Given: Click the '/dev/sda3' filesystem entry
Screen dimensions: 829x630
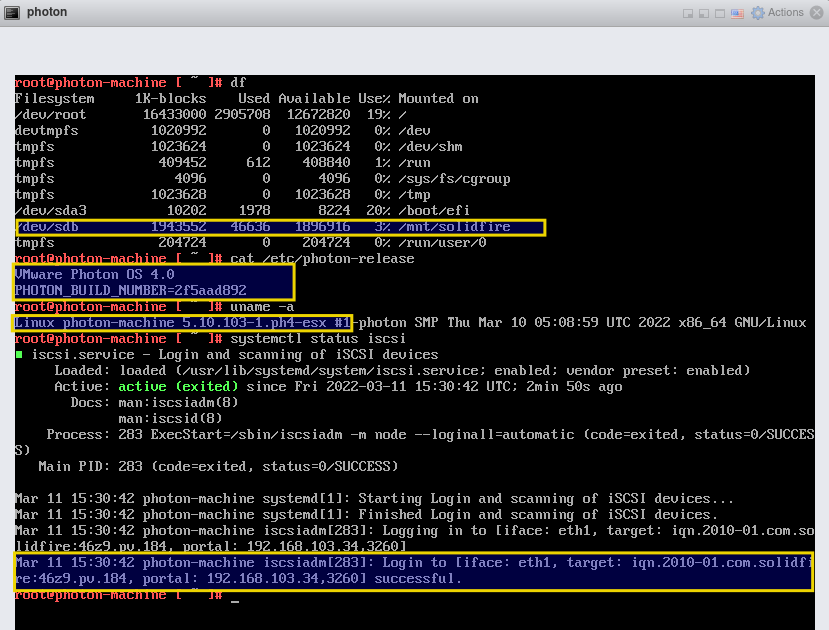Looking at the screenshot, I should pyautogui.click(x=51, y=210).
